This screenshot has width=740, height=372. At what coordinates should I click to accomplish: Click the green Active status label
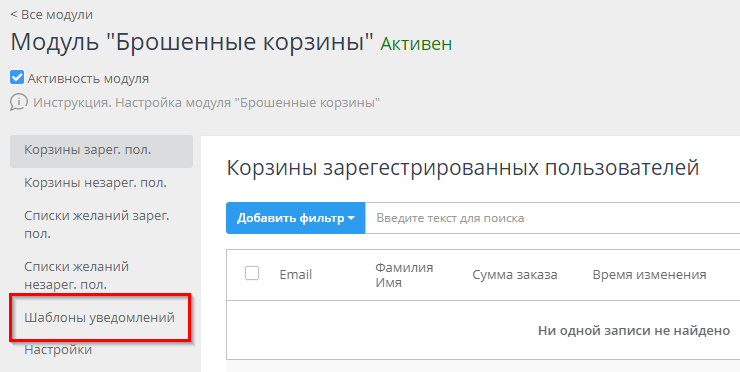tap(416, 44)
